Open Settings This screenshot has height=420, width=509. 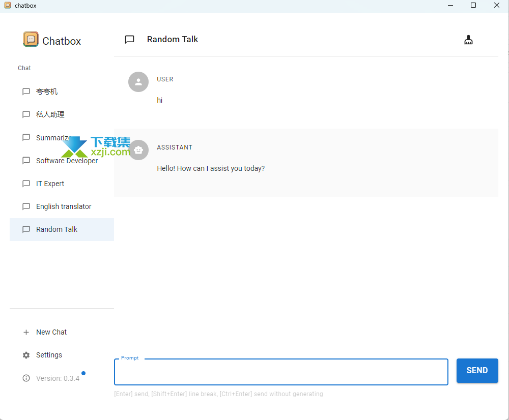coord(62,355)
